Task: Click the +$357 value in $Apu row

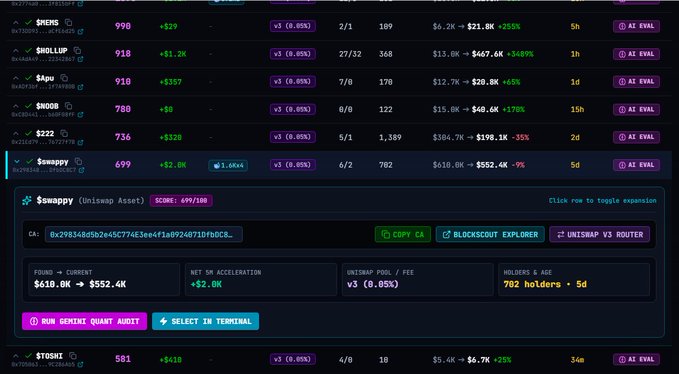Action: (x=171, y=82)
